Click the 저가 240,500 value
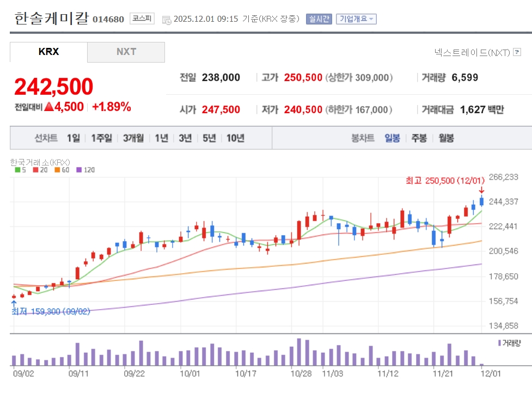This screenshot has height=393, width=532. click(x=303, y=109)
